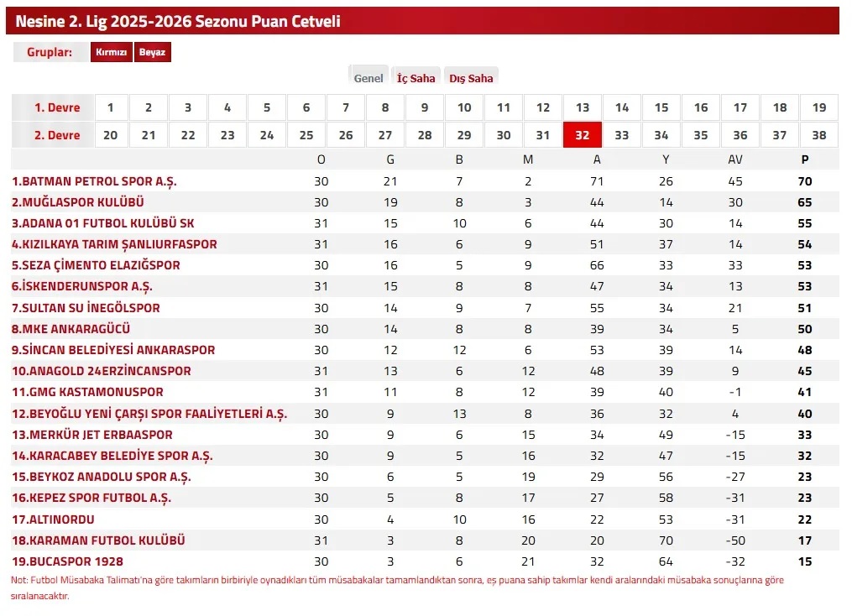This screenshot has height=616, width=852.
Task: Open the Dış Saha tab
Action: (471, 78)
